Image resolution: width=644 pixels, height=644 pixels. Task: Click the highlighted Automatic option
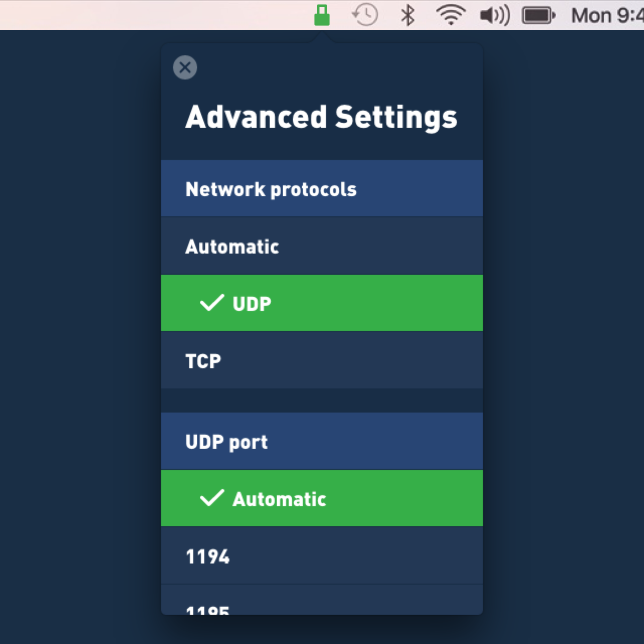321,498
